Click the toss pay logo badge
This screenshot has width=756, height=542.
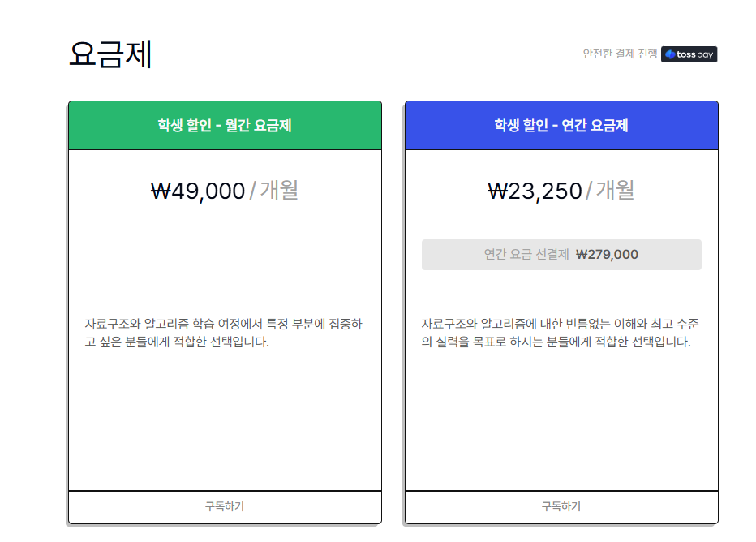(689, 54)
